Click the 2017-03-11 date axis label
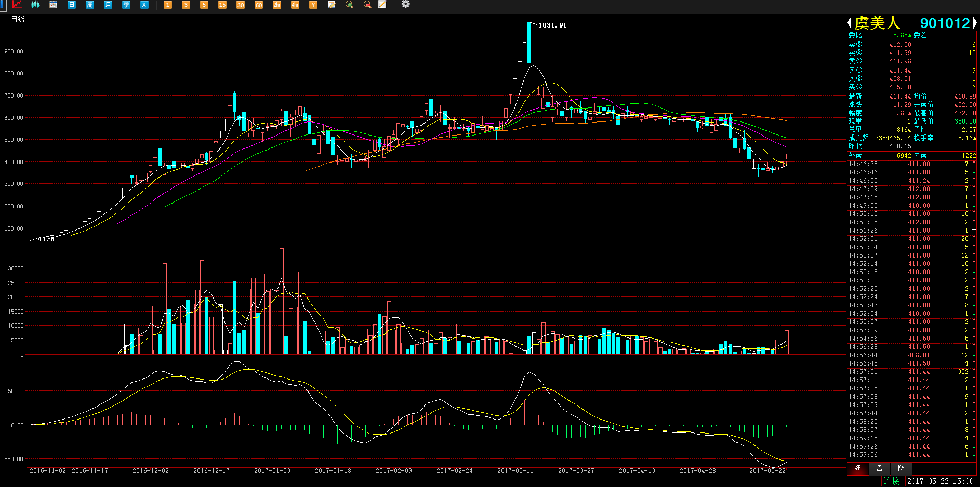Screen dimensions: 980x487 515,471
